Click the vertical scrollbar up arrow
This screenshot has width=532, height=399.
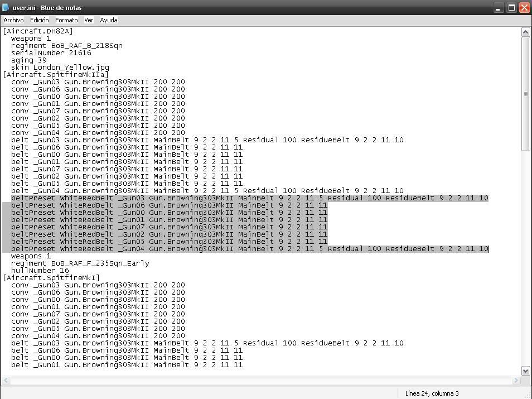(x=525, y=32)
